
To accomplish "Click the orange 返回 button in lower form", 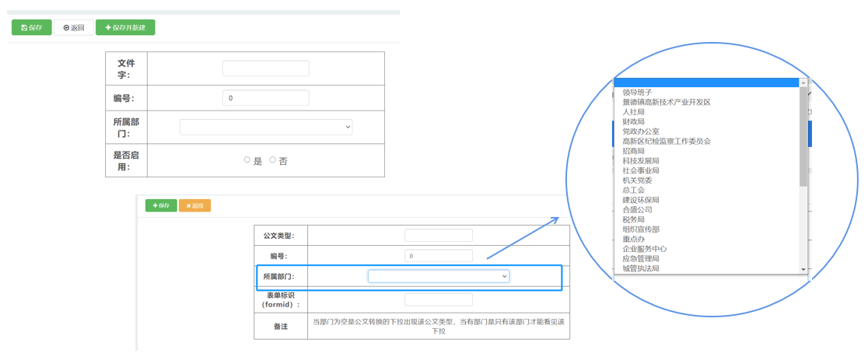I will pyautogui.click(x=194, y=206).
